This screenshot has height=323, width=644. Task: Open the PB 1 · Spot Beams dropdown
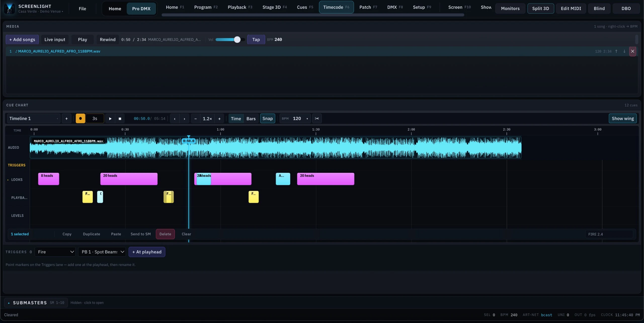(x=102, y=252)
